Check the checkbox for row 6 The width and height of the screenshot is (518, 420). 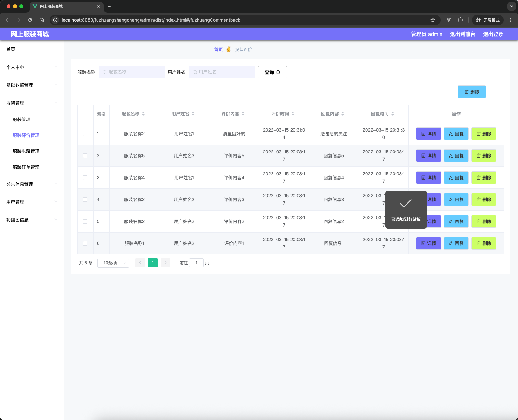pos(85,243)
